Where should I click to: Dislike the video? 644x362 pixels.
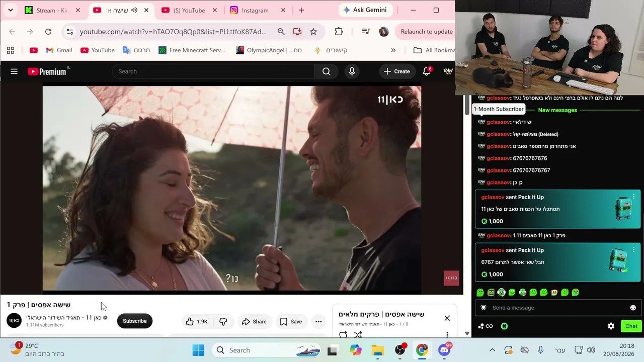pyautogui.click(x=223, y=321)
